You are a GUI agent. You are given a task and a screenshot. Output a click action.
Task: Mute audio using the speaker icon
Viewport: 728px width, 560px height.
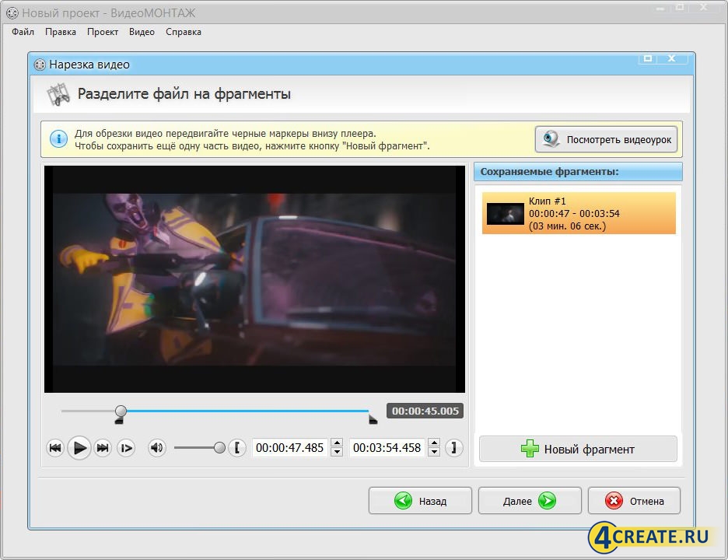157,448
